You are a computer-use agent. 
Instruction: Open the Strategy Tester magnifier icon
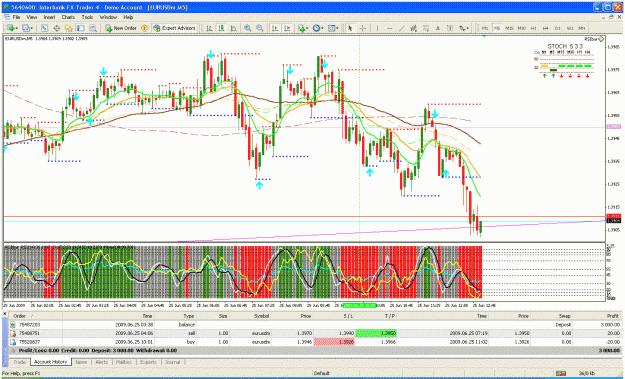pyautogui.click(x=93, y=28)
